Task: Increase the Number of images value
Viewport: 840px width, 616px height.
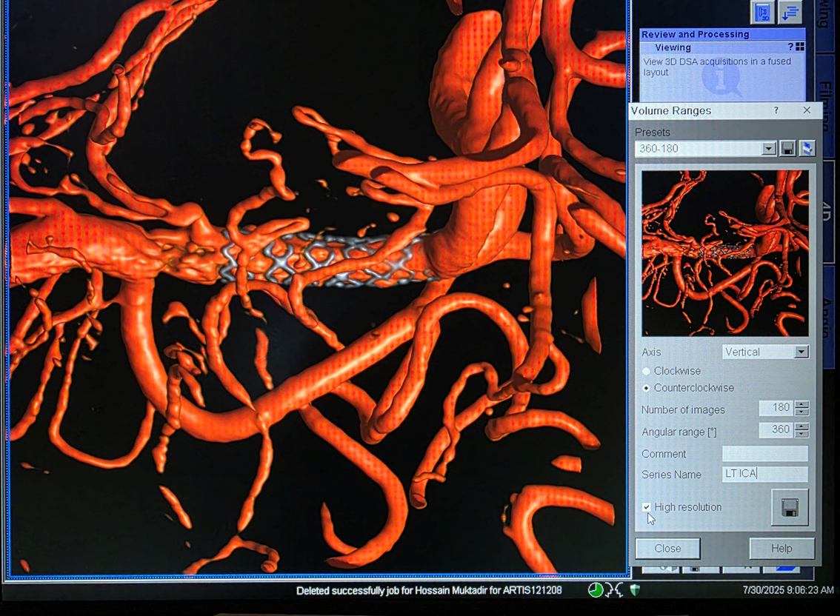Action: [x=801, y=405]
